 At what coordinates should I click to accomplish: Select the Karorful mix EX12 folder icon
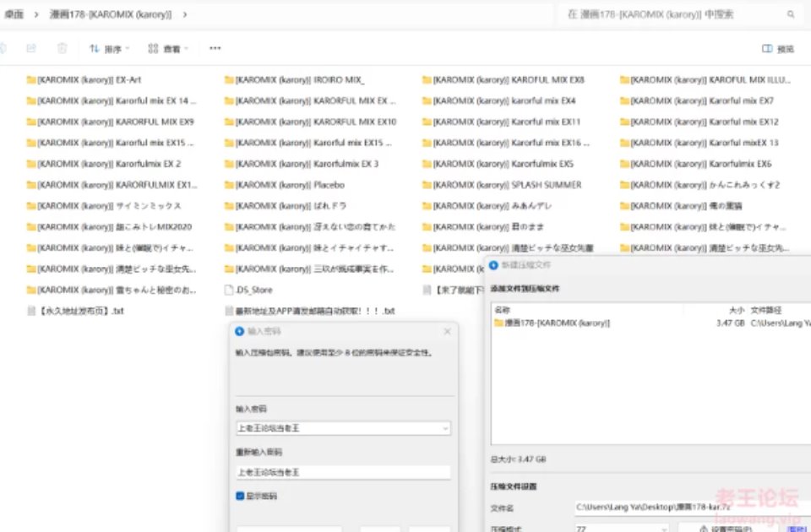pos(624,122)
